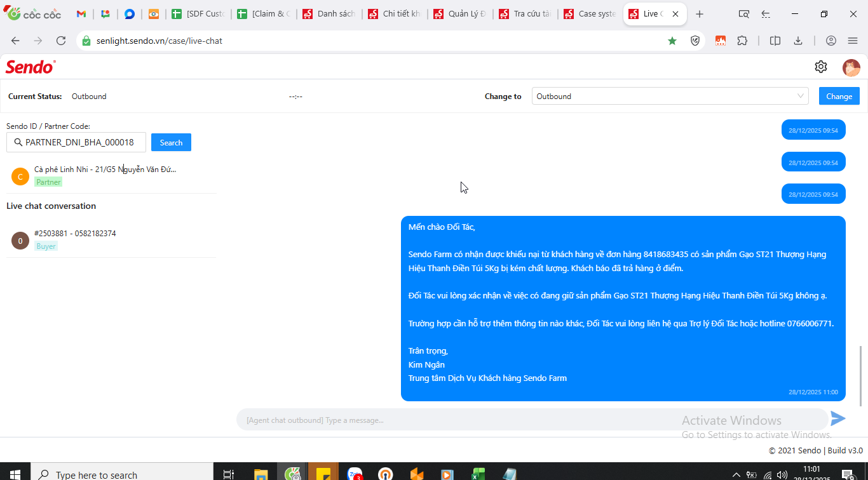This screenshot has width=868, height=480.
Task: Click the Live chat conversation heading
Action: click(51, 206)
